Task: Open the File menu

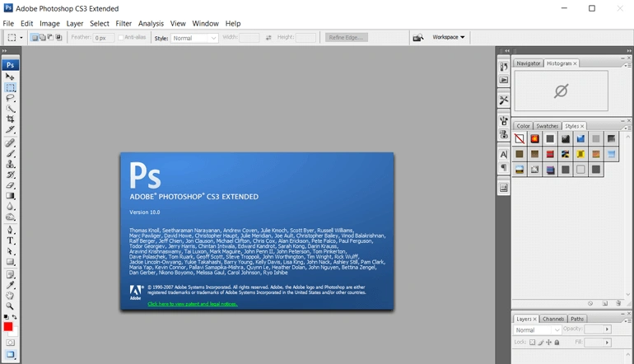Action: pyautogui.click(x=8, y=23)
